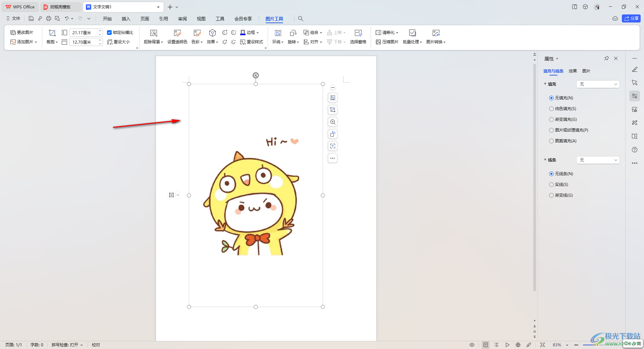The height and width of the screenshot is (349, 644).
Task: Collapse the line (线条) section triangle
Action: [x=545, y=160]
